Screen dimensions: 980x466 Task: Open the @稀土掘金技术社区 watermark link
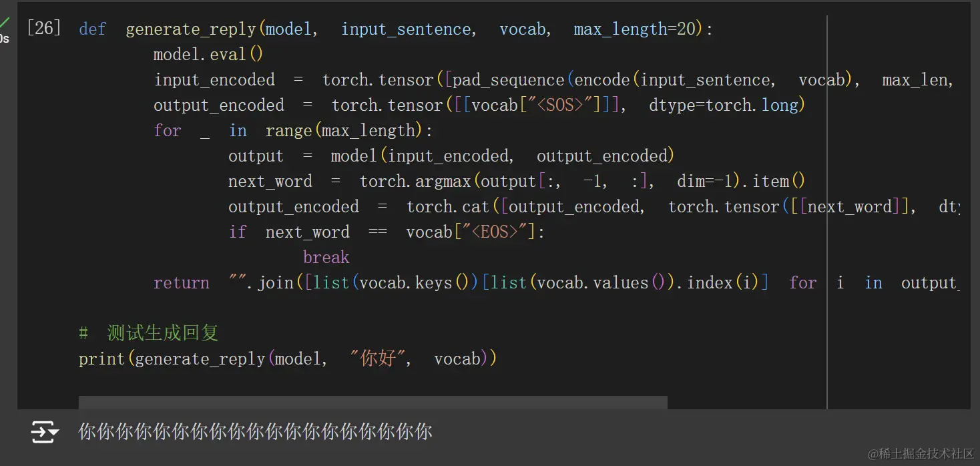922,452
